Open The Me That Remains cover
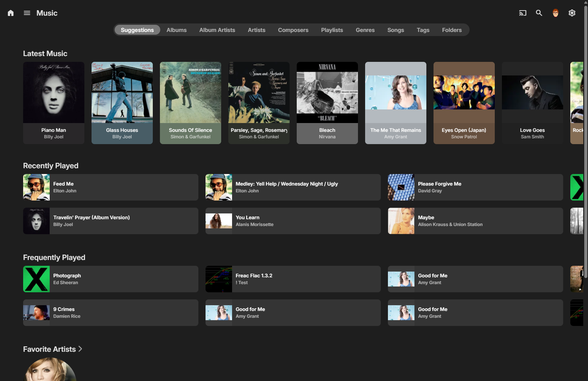The image size is (588, 381). coord(396,92)
